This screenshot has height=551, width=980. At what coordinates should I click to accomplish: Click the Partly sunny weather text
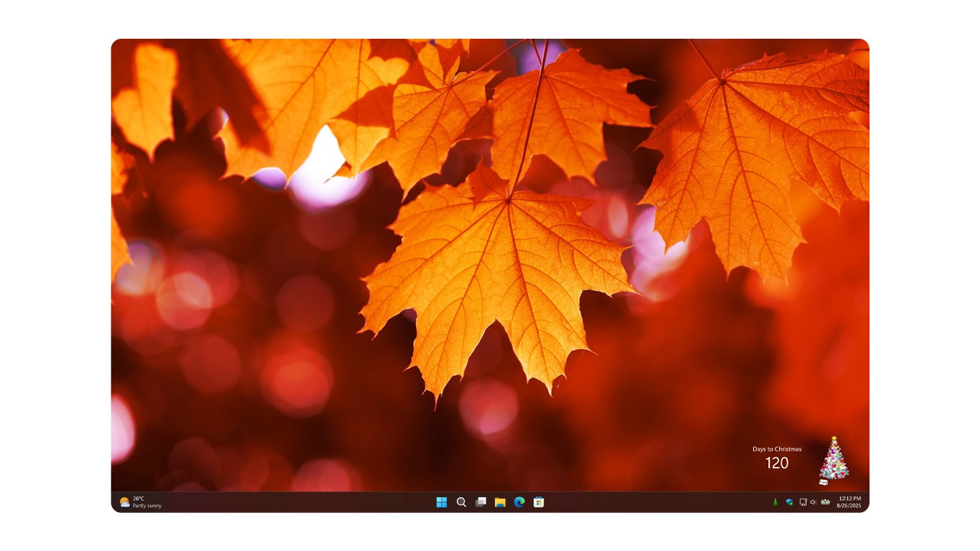point(147,506)
